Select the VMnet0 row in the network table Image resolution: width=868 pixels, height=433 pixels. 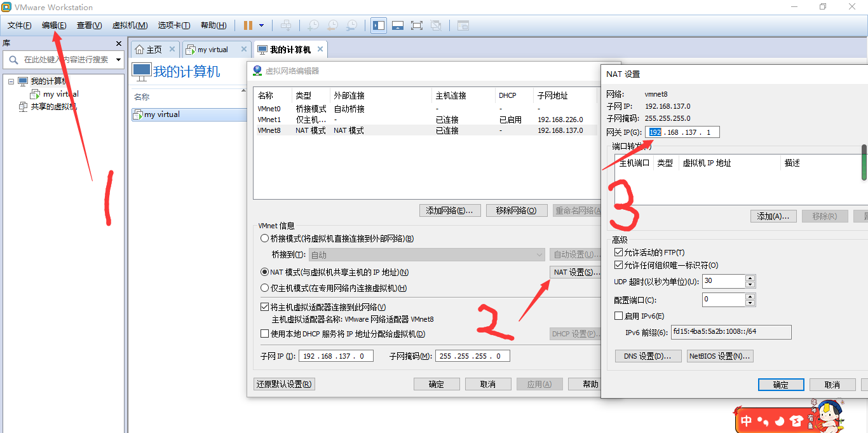[424, 109]
